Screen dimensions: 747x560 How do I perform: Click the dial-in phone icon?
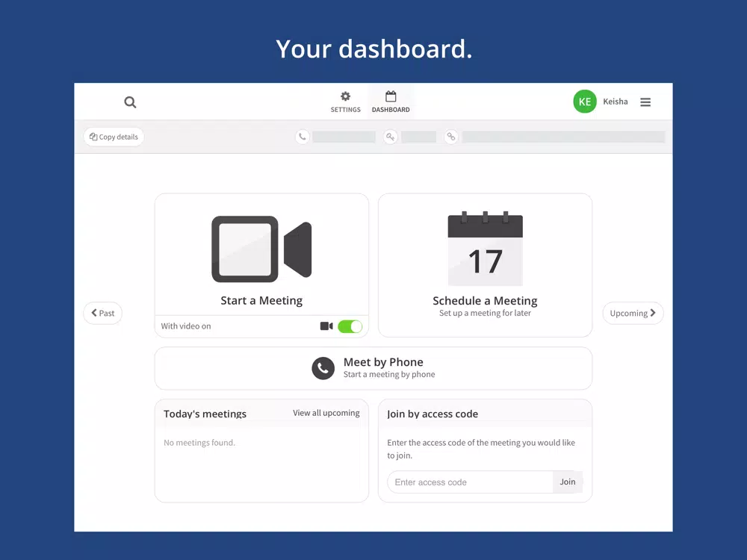302,137
